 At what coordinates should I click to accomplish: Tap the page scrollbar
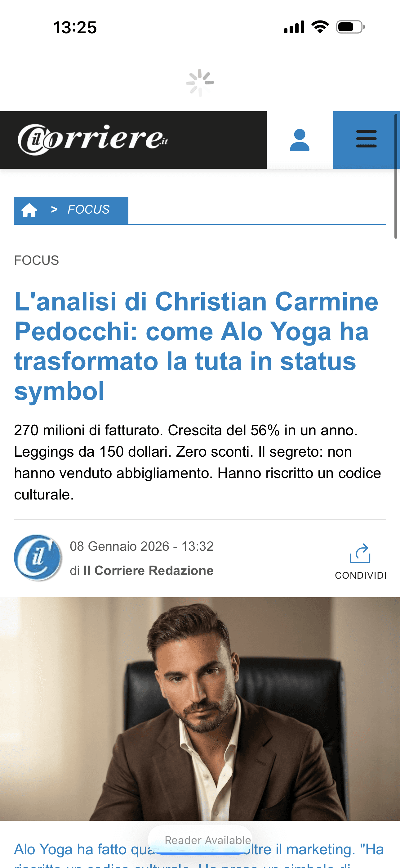click(x=396, y=176)
